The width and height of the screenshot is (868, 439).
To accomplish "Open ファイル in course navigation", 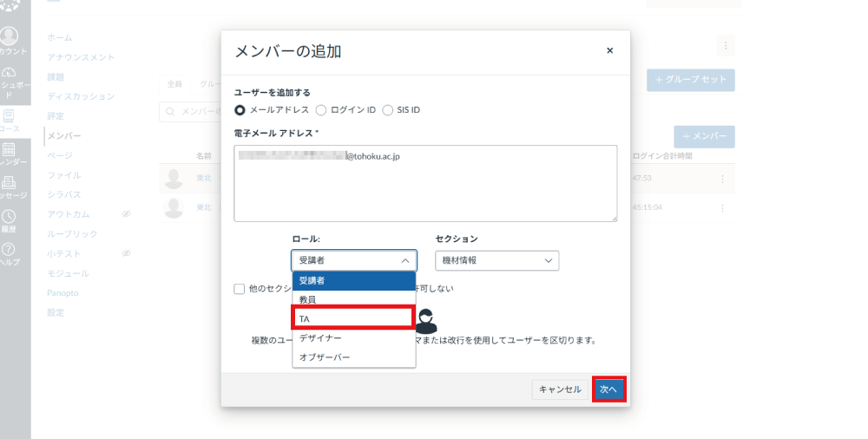I will coord(64,175).
